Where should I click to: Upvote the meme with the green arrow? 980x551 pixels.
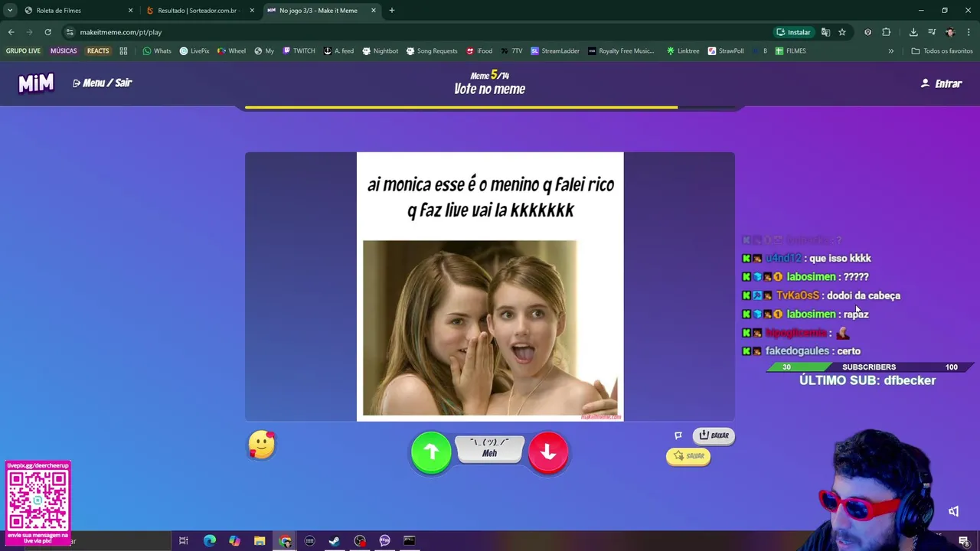click(431, 452)
